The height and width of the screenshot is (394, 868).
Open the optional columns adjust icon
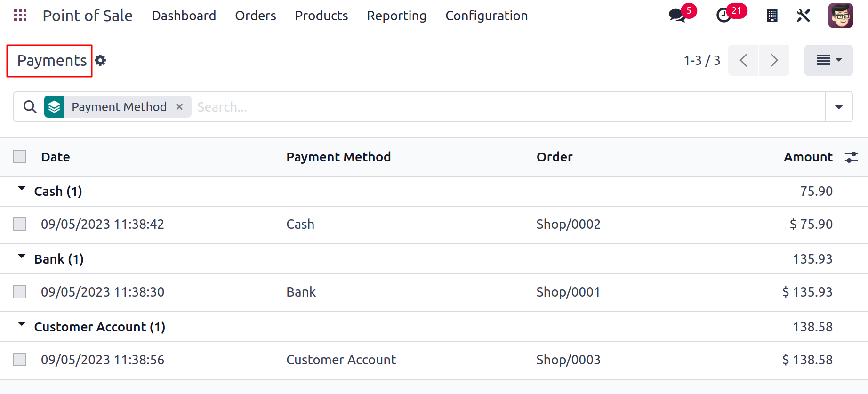[852, 157]
